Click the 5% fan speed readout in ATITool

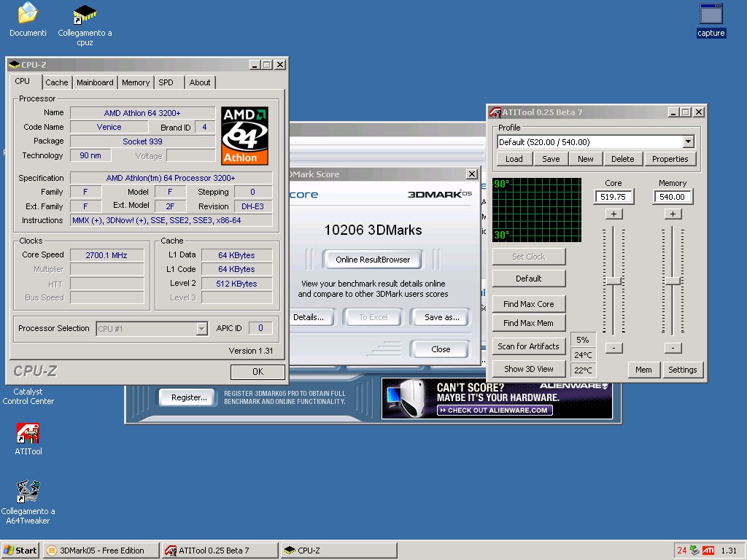point(583,340)
